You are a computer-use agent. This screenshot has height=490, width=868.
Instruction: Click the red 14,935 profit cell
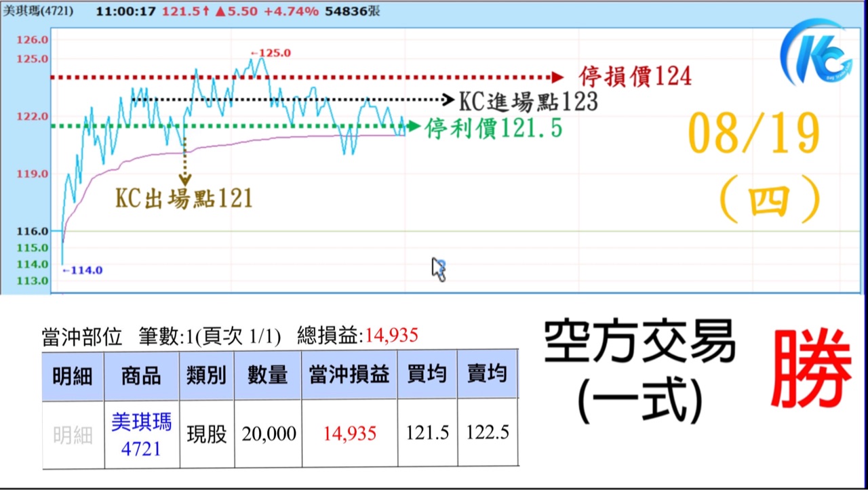pyautogui.click(x=349, y=434)
